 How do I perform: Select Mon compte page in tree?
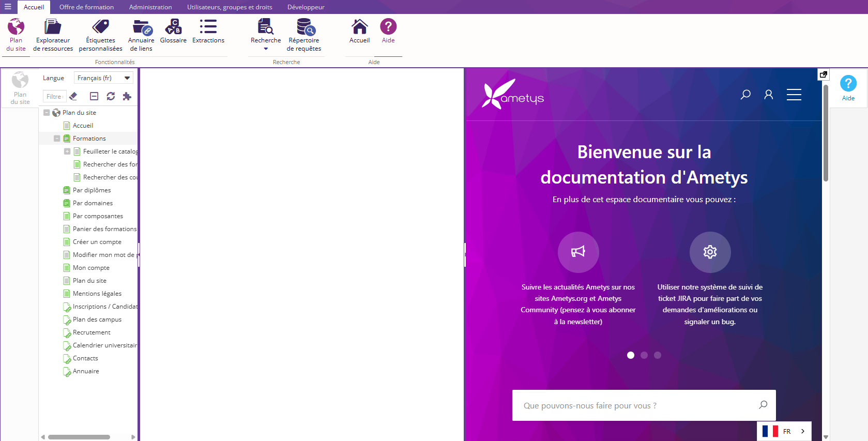[91, 267]
